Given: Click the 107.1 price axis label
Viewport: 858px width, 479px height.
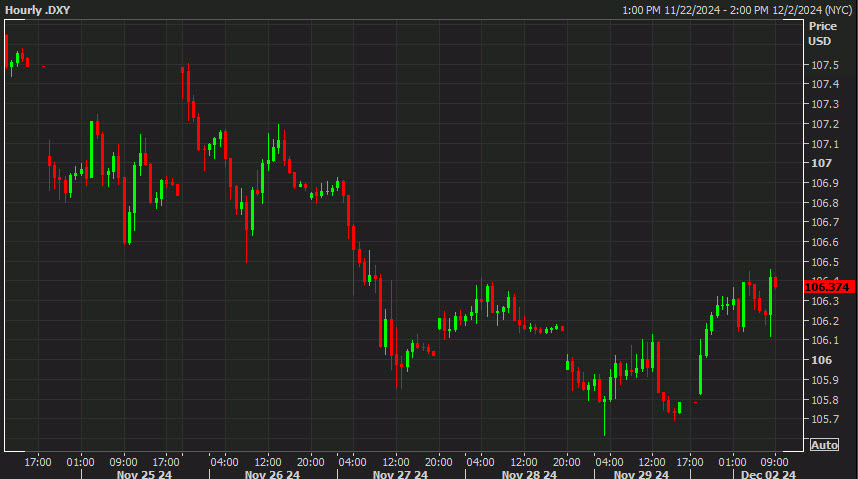Looking at the screenshot, I should pyautogui.click(x=825, y=144).
